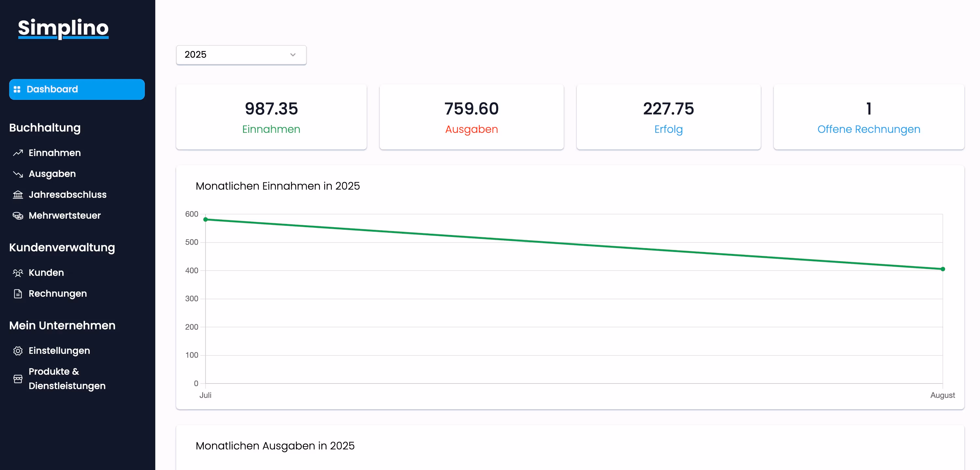Select the August data point on chart

tap(942, 269)
